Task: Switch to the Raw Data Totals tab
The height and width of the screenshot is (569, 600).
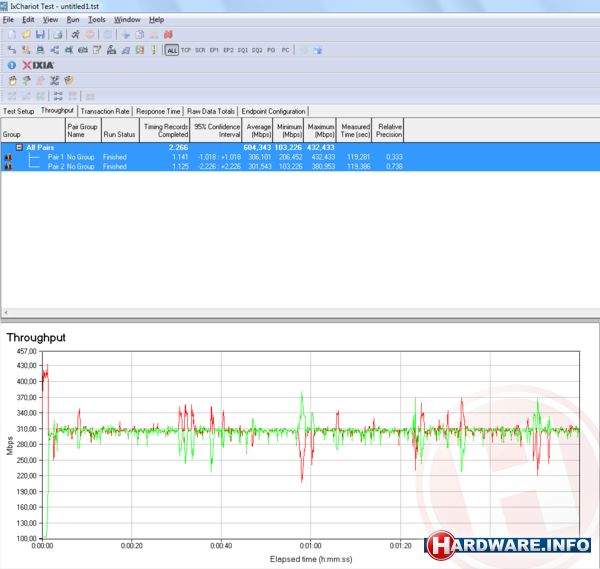Action: click(211, 111)
